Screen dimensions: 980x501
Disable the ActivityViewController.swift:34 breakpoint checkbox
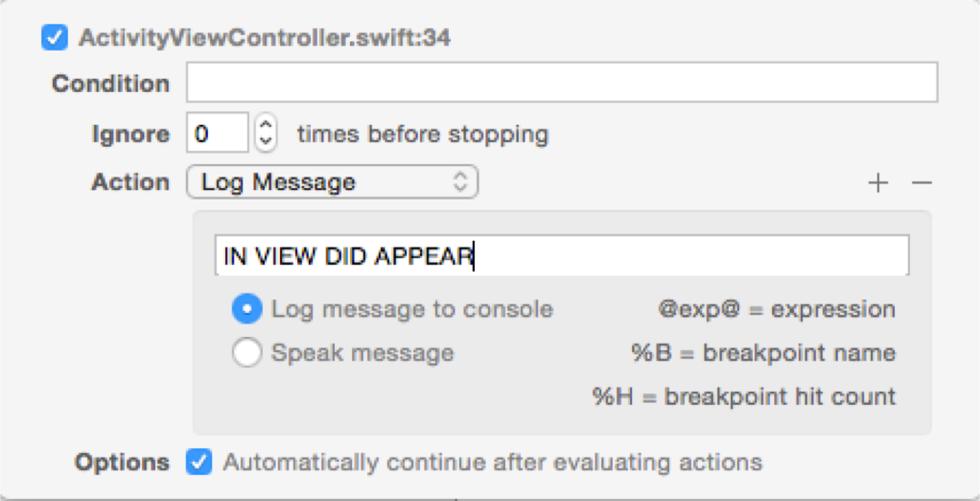pos(55,37)
